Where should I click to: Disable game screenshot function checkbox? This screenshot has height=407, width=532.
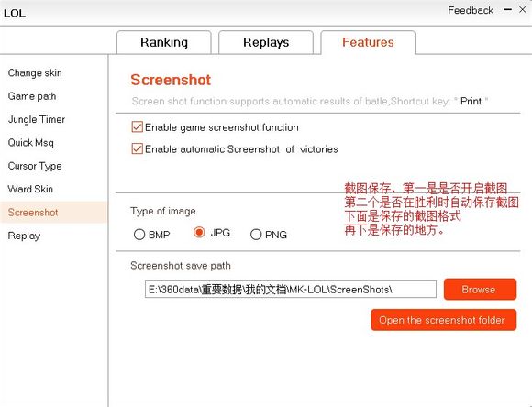pos(137,127)
